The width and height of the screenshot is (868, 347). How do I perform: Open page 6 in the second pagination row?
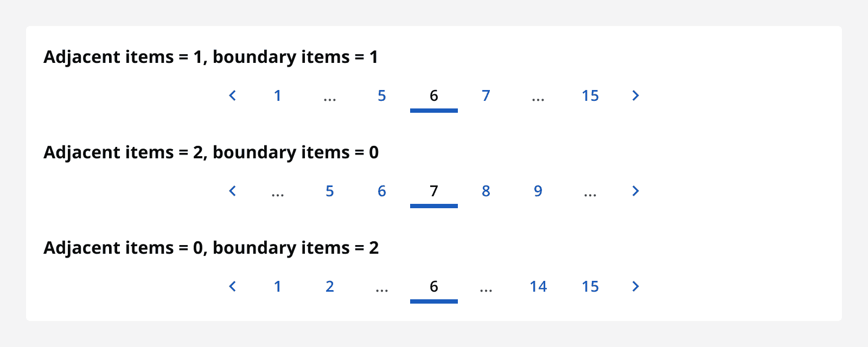pos(382,191)
